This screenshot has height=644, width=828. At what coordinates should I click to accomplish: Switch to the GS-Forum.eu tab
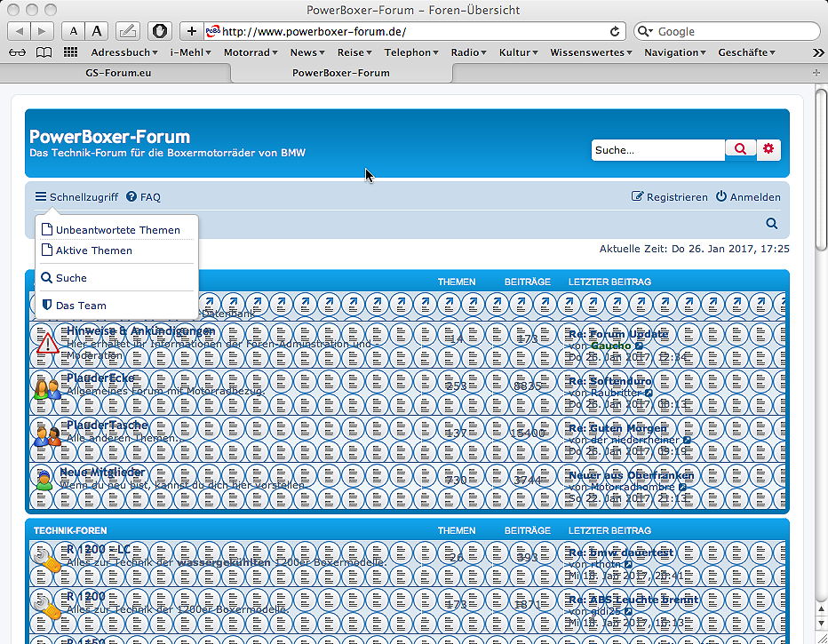pyautogui.click(x=115, y=73)
